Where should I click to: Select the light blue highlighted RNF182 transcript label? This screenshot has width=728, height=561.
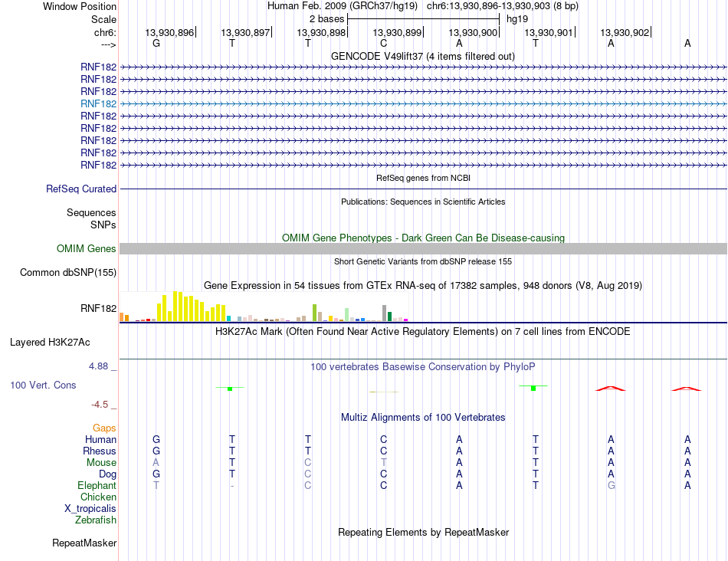click(x=98, y=103)
